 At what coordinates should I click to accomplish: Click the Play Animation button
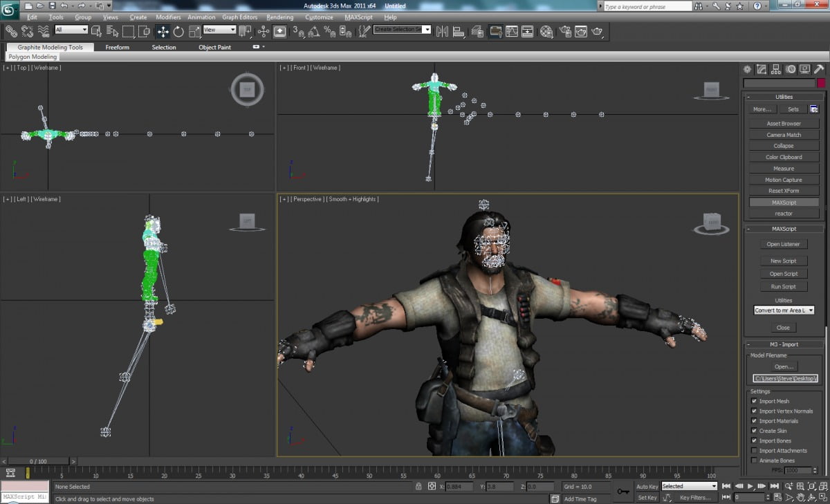click(751, 487)
